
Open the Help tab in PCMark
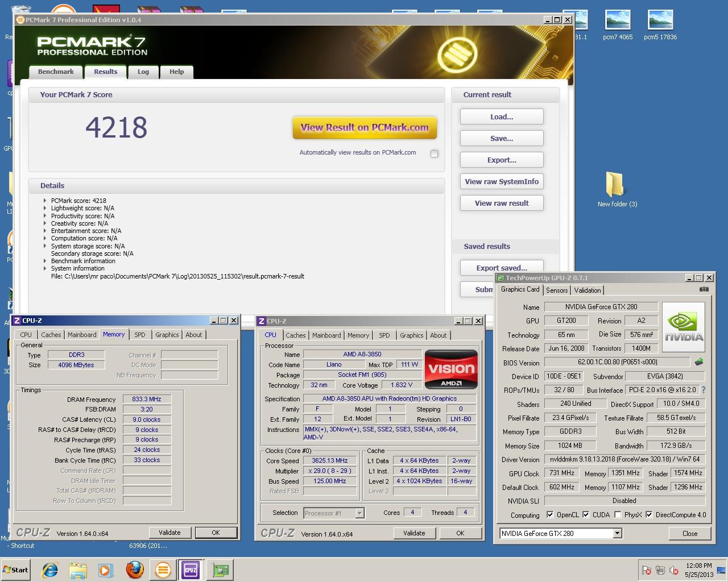[x=176, y=72]
